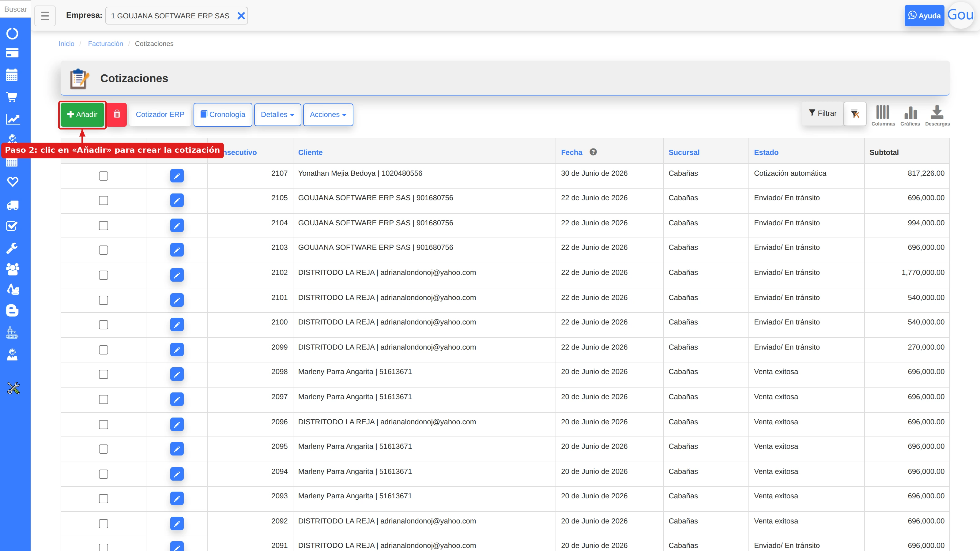Open WhatsApp Ayuda help button
The height and width of the screenshot is (551, 980).
(x=924, y=16)
